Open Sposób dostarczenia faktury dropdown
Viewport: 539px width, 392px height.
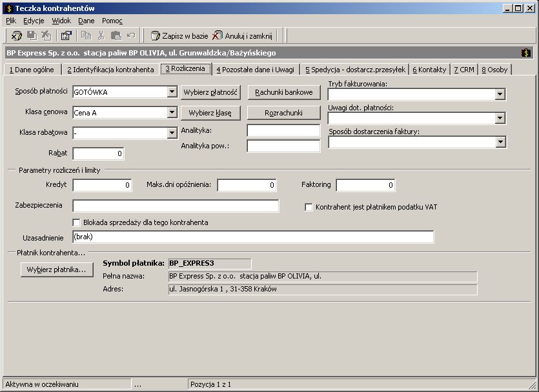[500, 142]
